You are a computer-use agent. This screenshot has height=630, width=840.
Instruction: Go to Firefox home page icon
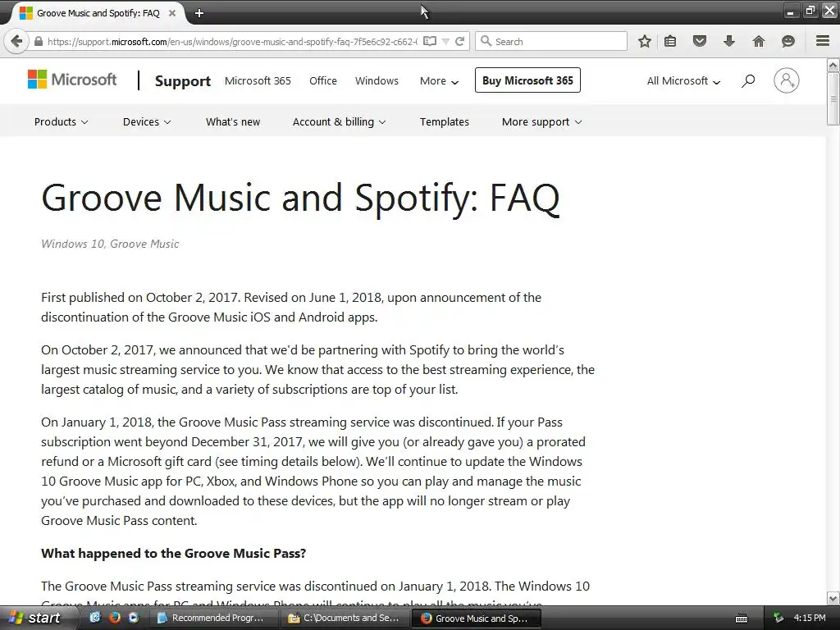759,41
